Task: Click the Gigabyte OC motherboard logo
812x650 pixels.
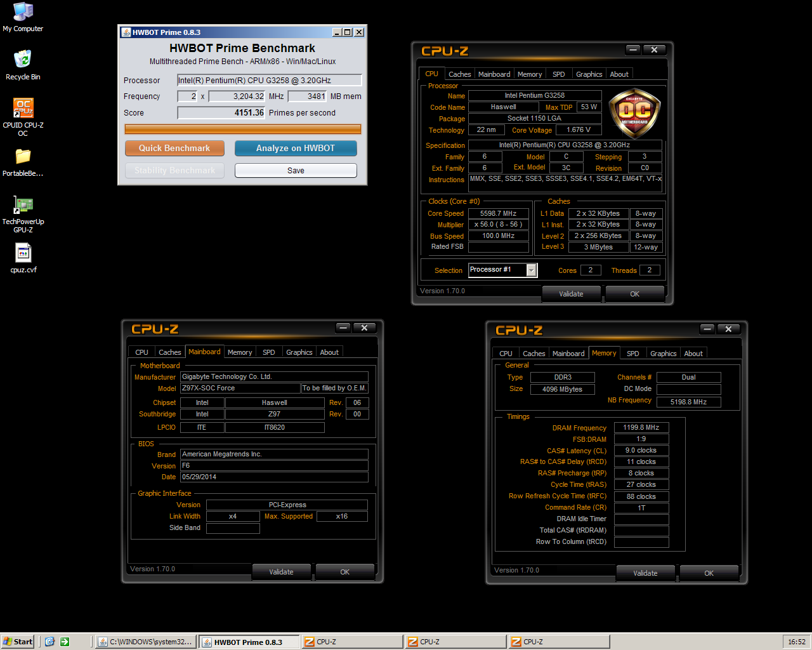Action: pos(634,113)
